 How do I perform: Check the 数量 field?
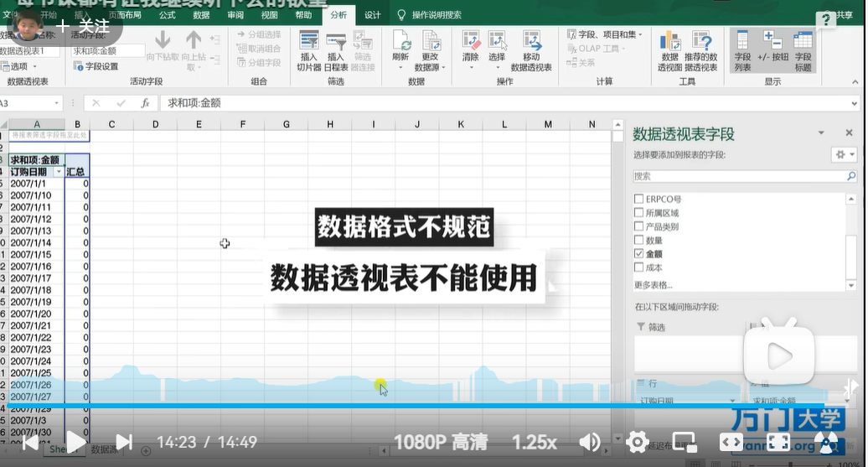[638, 240]
